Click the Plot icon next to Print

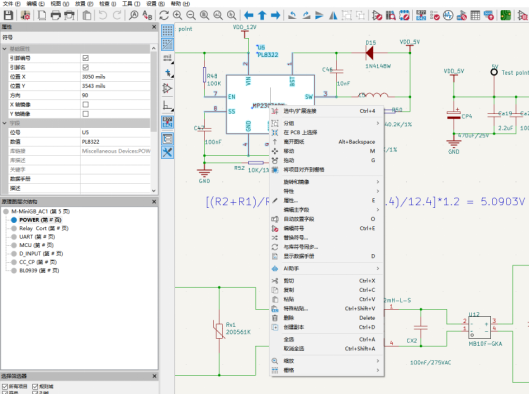[69, 15]
